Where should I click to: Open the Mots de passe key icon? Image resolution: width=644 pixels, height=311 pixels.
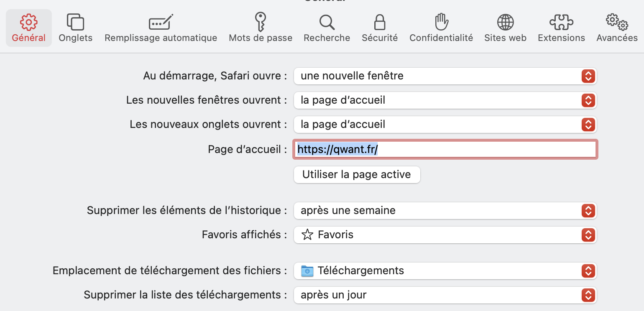[261, 22]
